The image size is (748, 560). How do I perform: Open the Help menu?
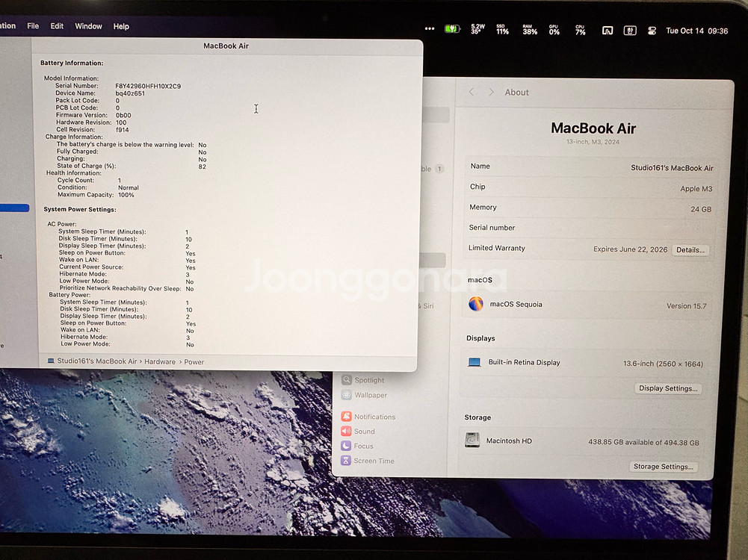pos(121,26)
